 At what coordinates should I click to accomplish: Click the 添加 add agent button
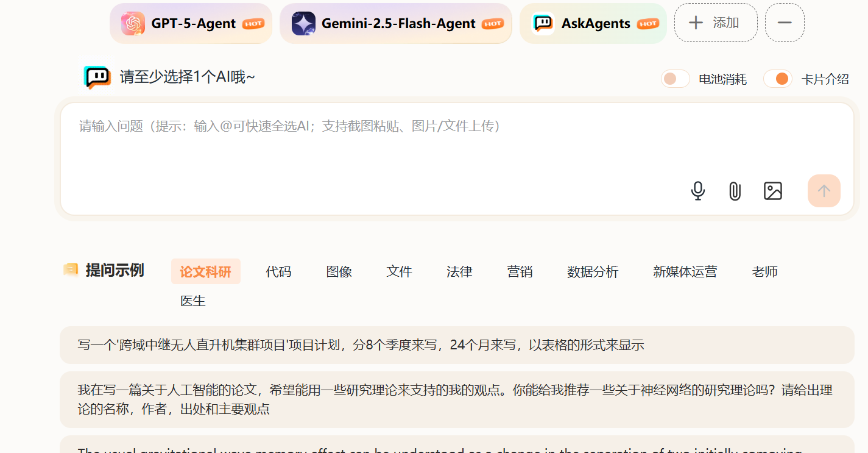716,23
